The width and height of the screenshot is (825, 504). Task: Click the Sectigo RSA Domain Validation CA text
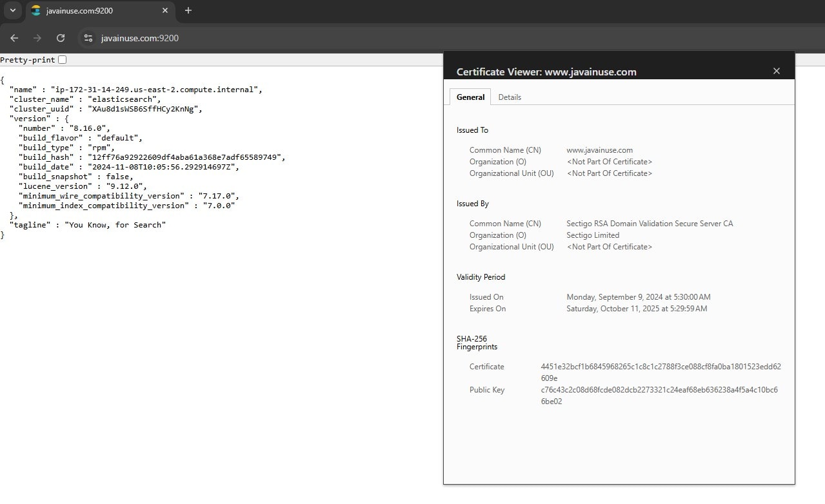coord(650,224)
